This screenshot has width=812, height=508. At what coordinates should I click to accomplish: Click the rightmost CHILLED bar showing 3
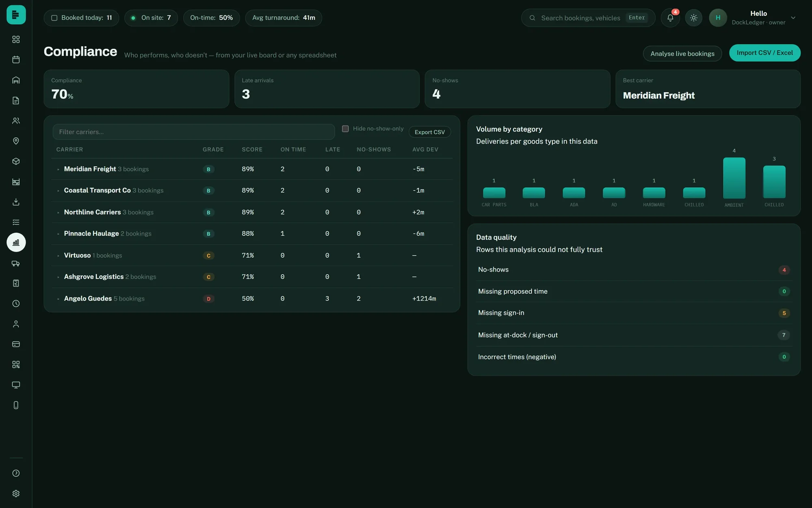coord(774,182)
